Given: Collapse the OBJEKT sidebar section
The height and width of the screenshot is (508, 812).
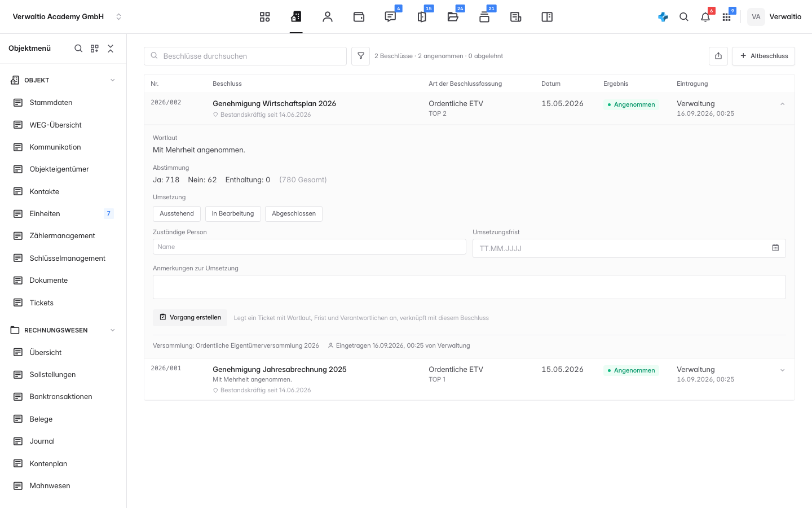Looking at the screenshot, I should 113,80.
